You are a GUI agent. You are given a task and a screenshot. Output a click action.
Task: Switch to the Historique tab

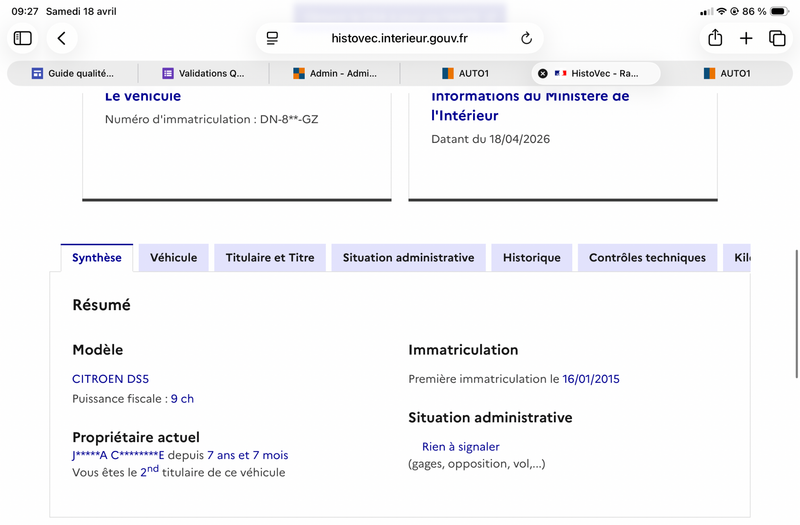[x=532, y=258]
